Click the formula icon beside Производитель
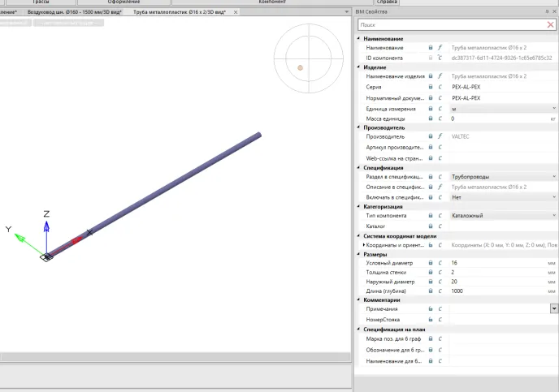The height and width of the screenshot is (392, 559). pyautogui.click(x=440, y=136)
